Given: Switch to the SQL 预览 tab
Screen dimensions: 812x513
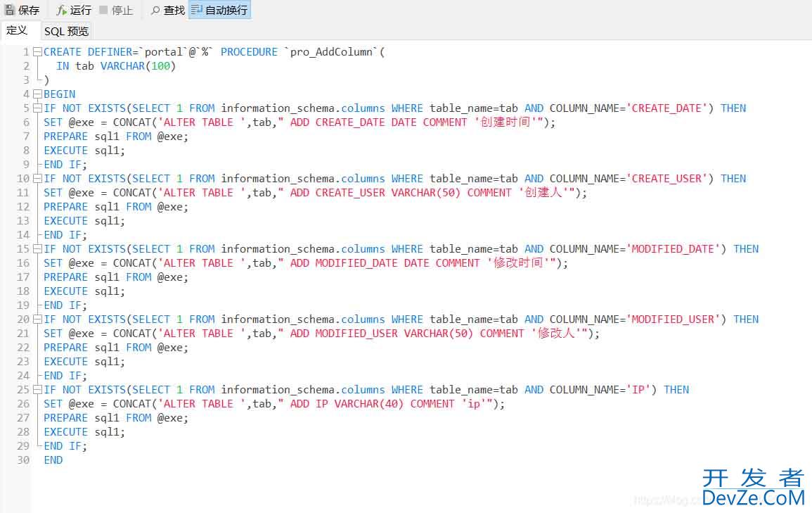Looking at the screenshot, I should pos(66,31).
